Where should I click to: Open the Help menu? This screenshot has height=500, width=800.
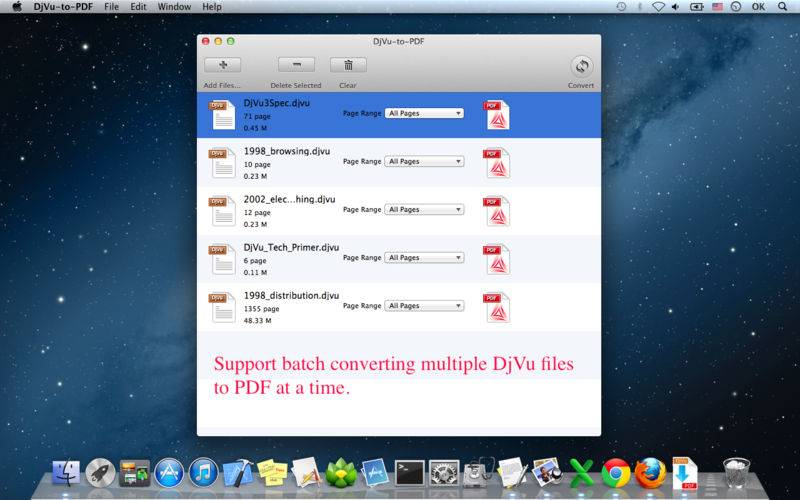pyautogui.click(x=212, y=7)
